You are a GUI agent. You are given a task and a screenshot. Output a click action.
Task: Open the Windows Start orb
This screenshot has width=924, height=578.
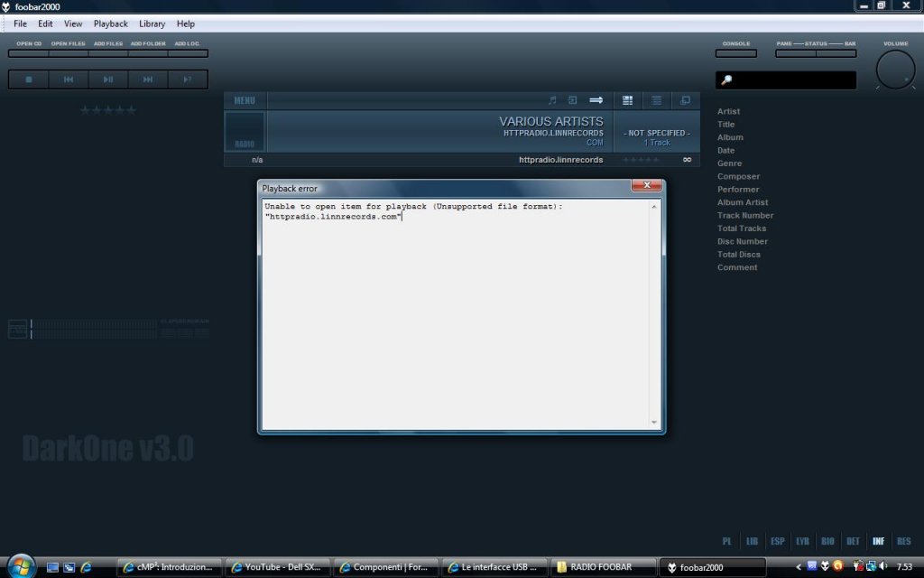[22, 566]
